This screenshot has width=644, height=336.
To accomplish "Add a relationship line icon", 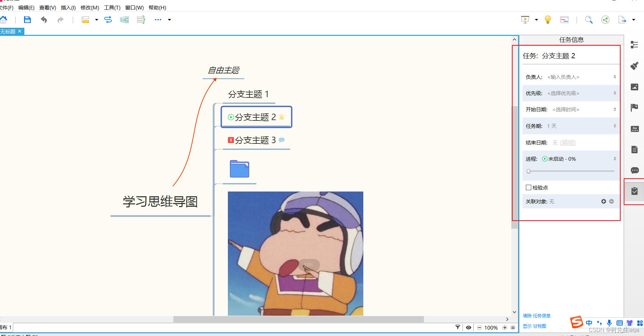I will click(x=108, y=20).
